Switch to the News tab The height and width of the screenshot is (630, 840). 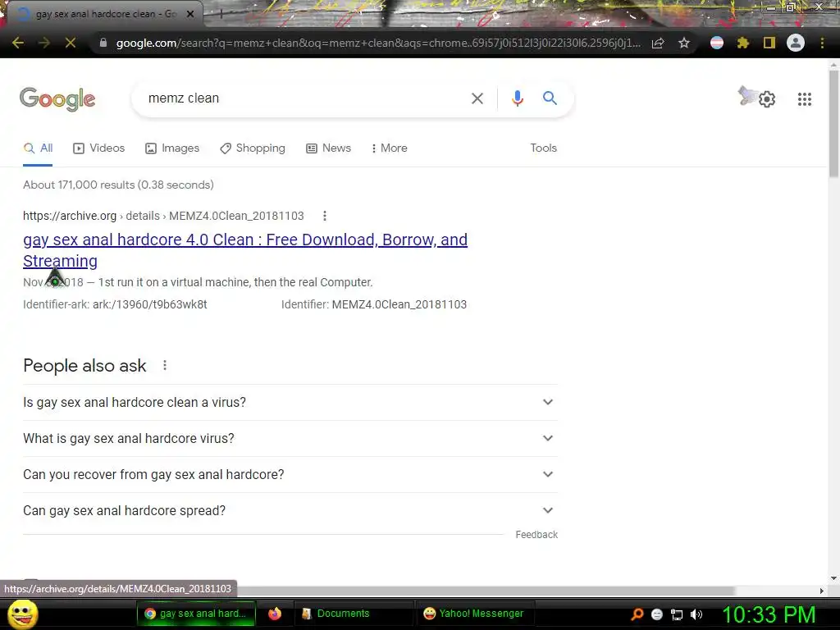click(328, 148)
